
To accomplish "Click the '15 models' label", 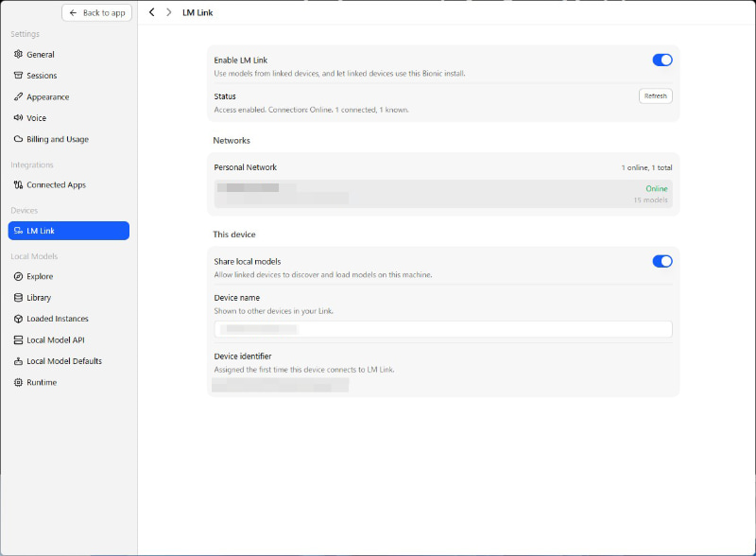I will [650, 200].
